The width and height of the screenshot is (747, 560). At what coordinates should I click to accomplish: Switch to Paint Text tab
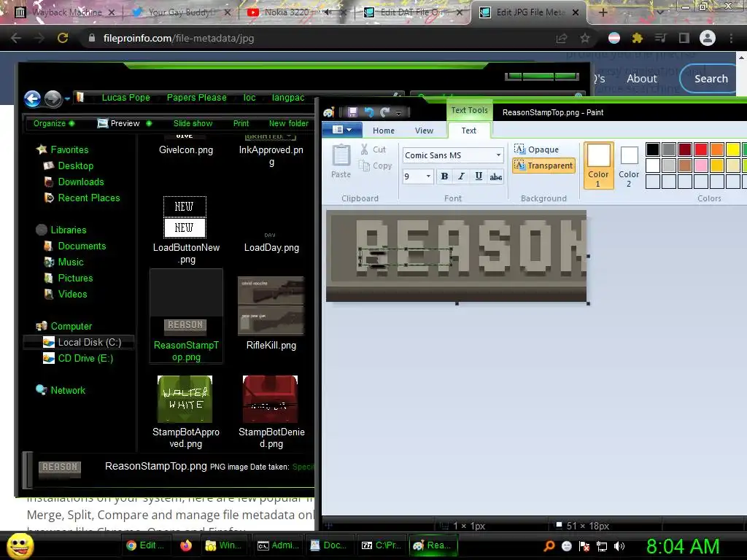(469, 131)
